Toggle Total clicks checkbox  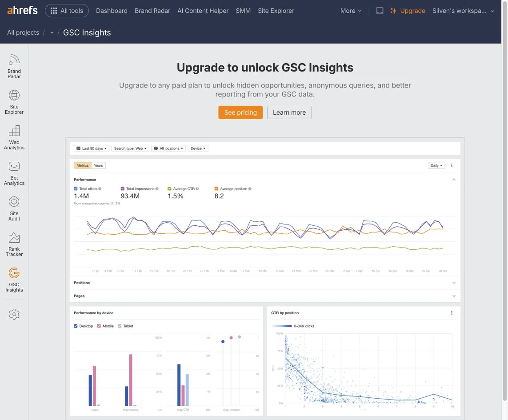coord(76,188)
